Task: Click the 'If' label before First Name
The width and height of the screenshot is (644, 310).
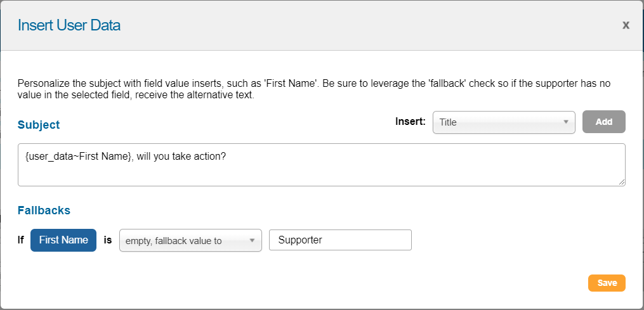Action: point(22,240)
